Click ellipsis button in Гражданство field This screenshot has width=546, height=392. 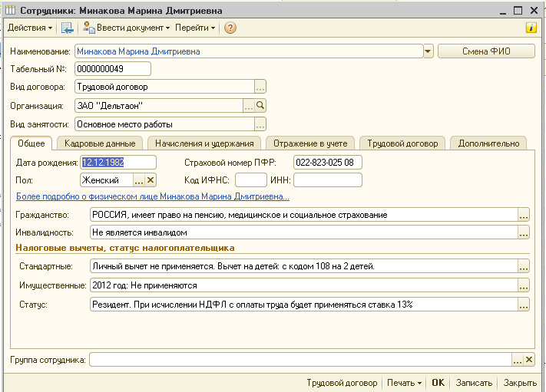click(524, 216)
